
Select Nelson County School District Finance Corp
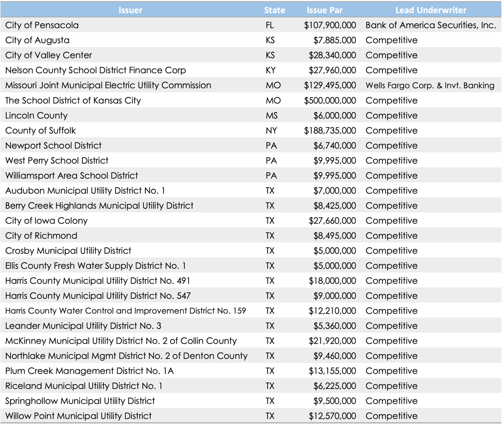[x=95, y=70]
